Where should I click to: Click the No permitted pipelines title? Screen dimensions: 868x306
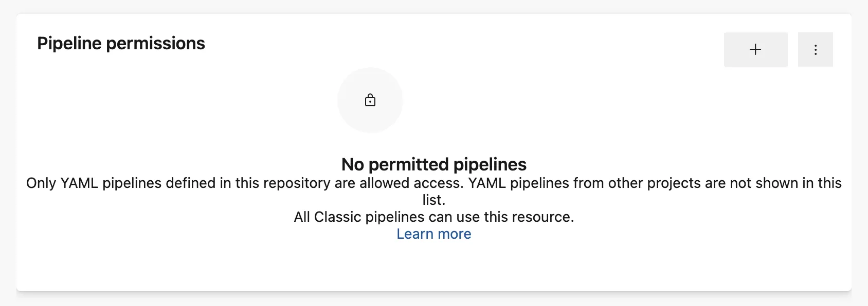pos(434,164)
